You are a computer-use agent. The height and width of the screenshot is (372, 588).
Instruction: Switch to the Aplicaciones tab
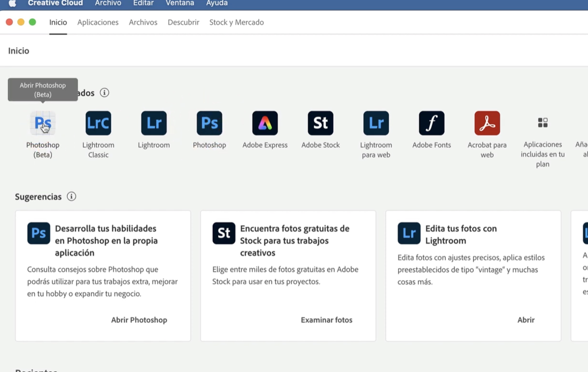point(98,22)
